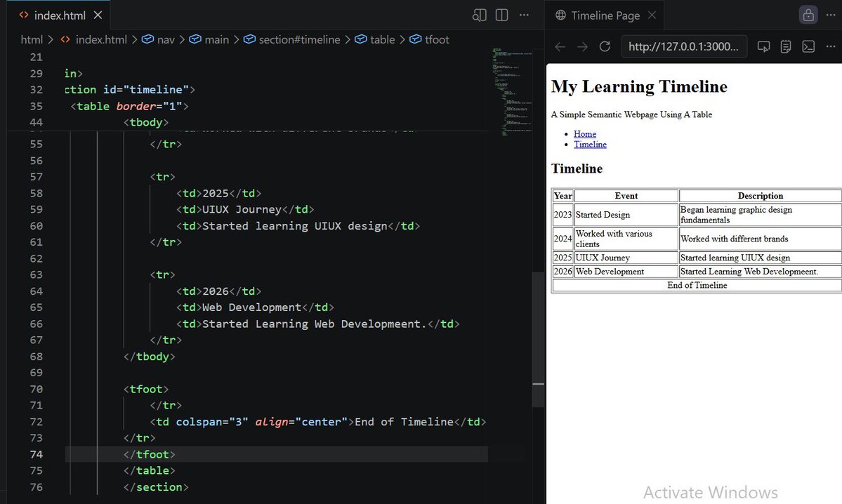Click the 2024 cell in the preview table
Screen dimensions: 842x504
tap(563, 239)
